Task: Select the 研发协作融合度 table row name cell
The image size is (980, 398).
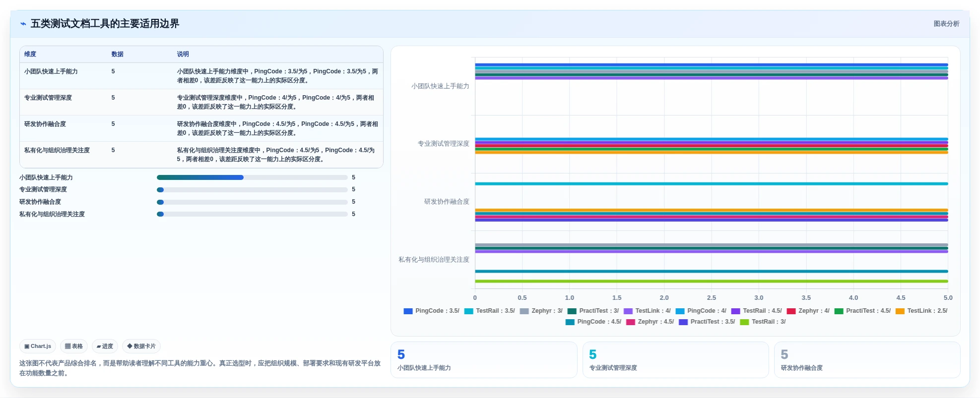Action: pos(45,124)
